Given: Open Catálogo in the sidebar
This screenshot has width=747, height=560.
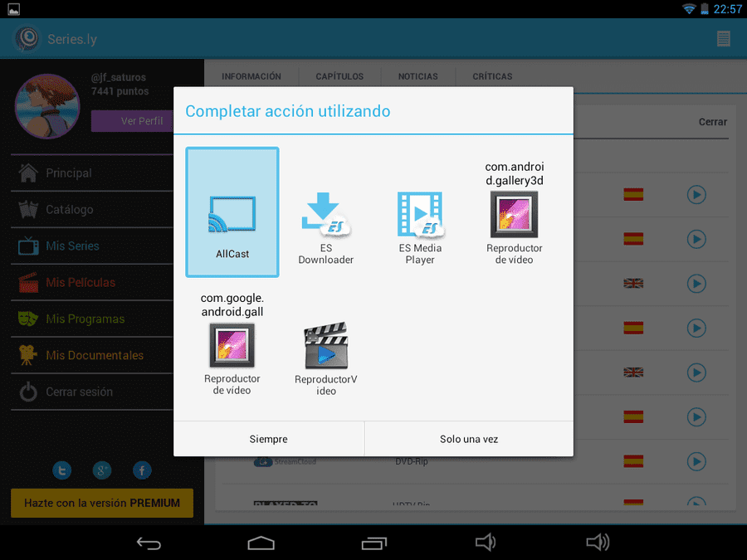Looking at the screenshot, I should point(92,210).
